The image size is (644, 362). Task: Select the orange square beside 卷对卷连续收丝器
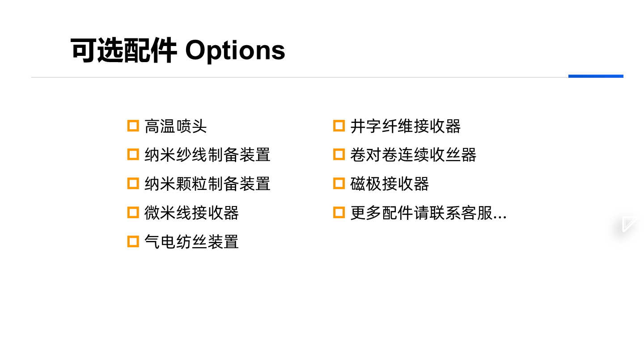(x=339, y=155)
